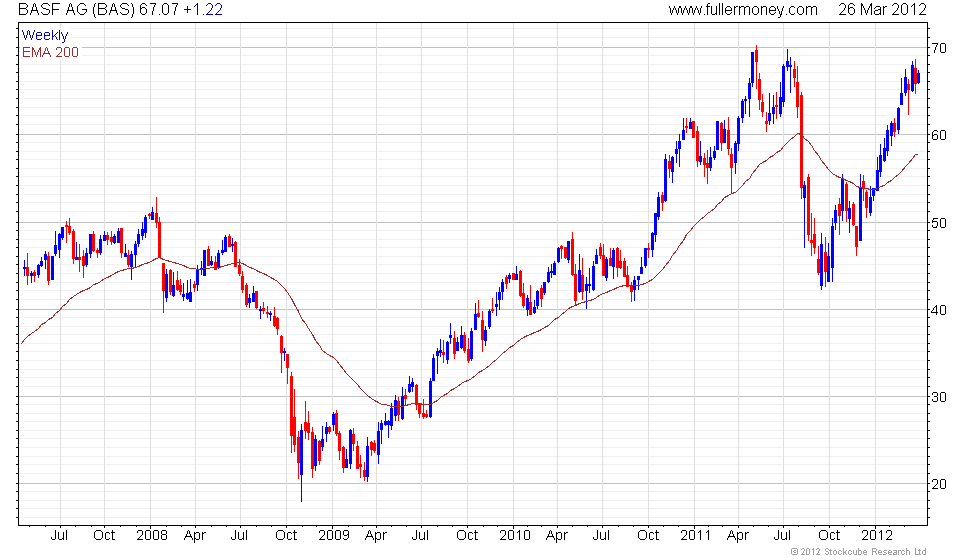Click the 2012 label on the time axis
Viewport: 980px width, 560px height.
(877, 536)
